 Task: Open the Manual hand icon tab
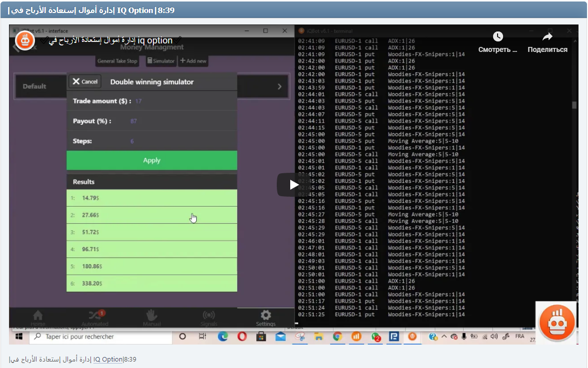pos(152,316)
